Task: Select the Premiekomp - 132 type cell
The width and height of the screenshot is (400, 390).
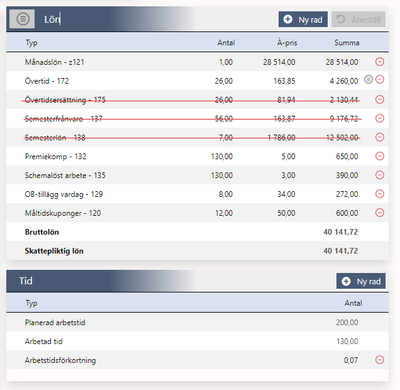Action: 55,156
